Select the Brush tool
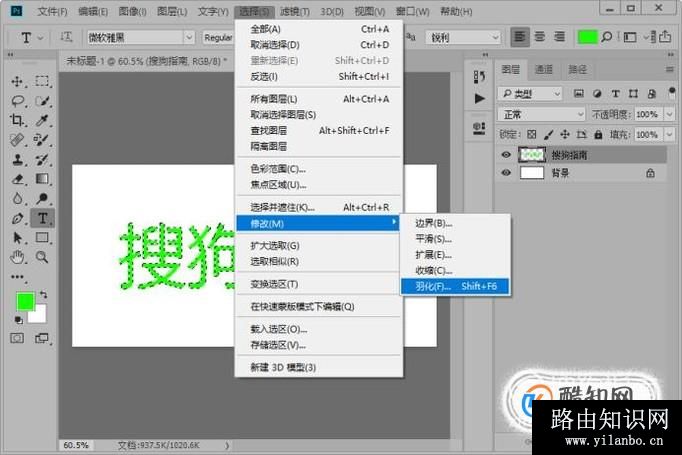The image size is (682, 455). point(42,140)
